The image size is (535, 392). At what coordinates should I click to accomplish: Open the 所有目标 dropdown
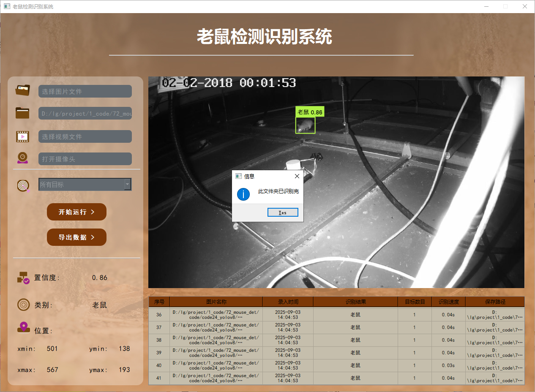(85, 184)
